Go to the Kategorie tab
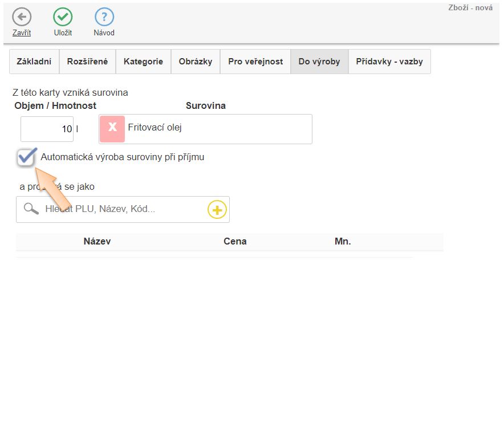Screen dimensions: 504x432 [x=143, y=62]
